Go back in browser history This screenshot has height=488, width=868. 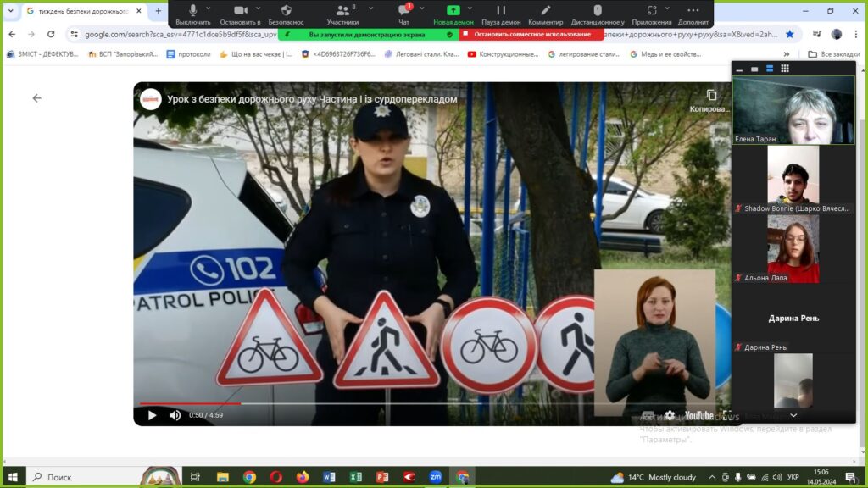click(x=12, y=34)
